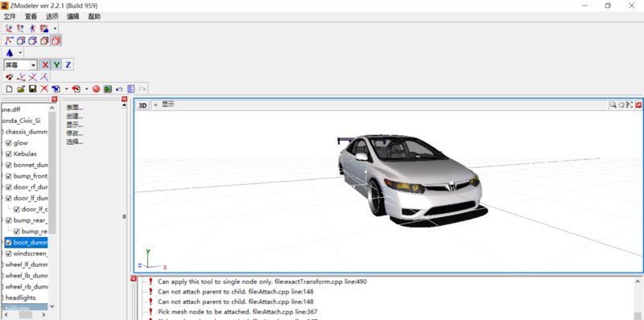
Task: Click the greyed-out redo arrow icon
Action: (142, 88)
